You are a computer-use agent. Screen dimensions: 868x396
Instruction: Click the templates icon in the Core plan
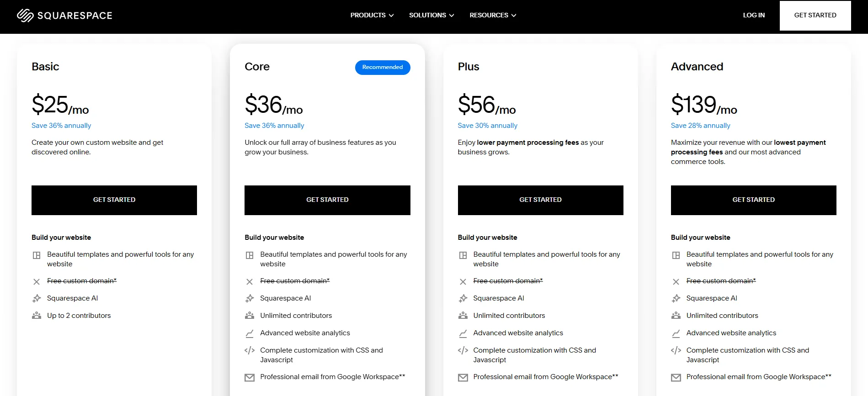point(250,255)
